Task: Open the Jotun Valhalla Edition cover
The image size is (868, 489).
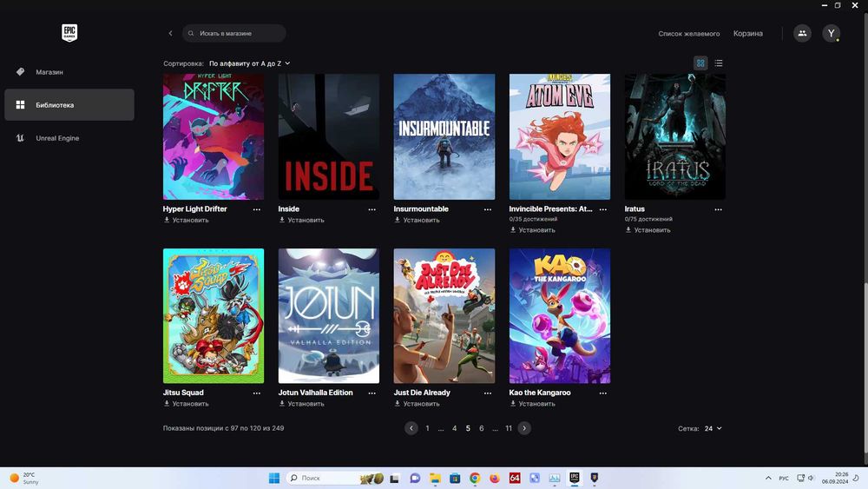Action: point(329,315)
